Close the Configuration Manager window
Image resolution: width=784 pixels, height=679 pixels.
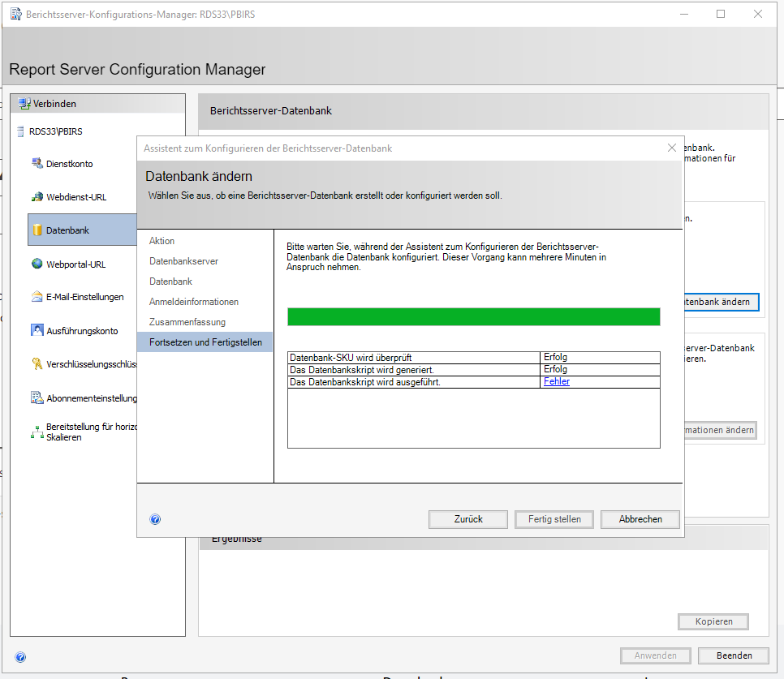(x=757, y=14)
